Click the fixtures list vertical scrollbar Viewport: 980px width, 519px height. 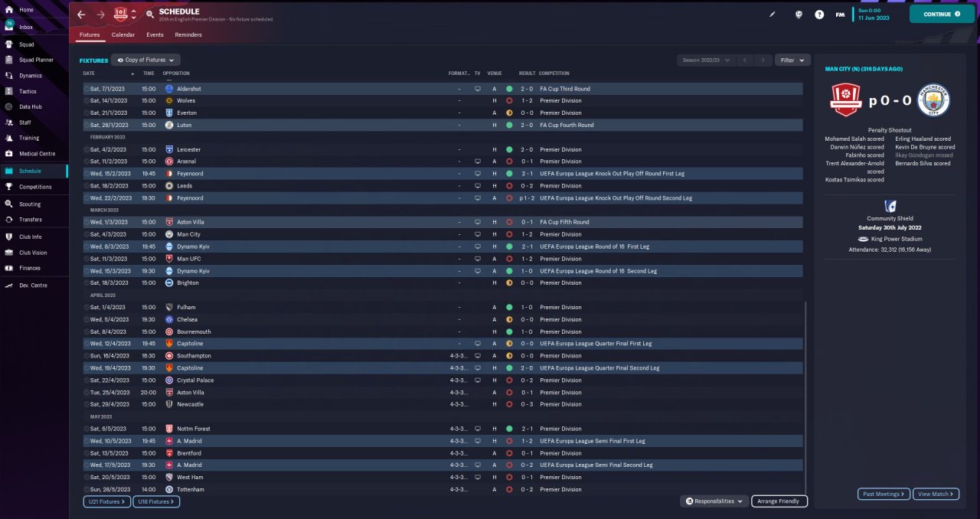(806, 397)
